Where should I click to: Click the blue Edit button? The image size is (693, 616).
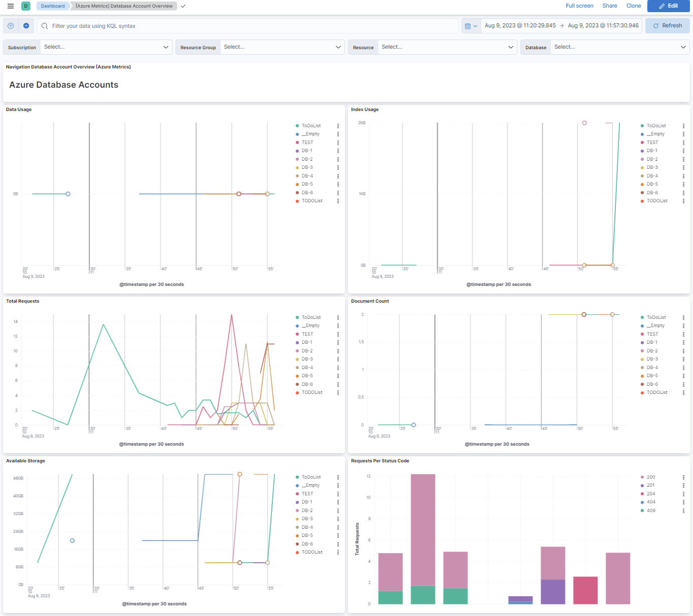(668, 6)
